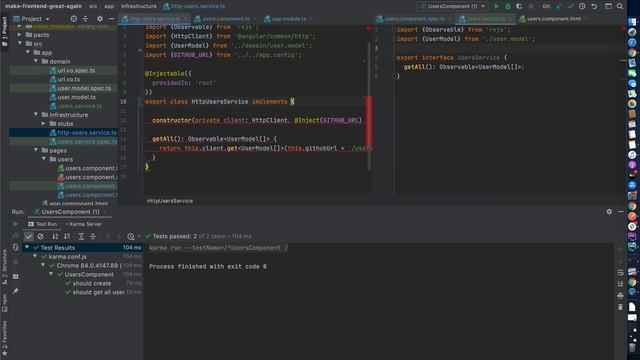Collapse all in Project panel
This screenshot has height=360, width=640.
[x=85, y=19]
